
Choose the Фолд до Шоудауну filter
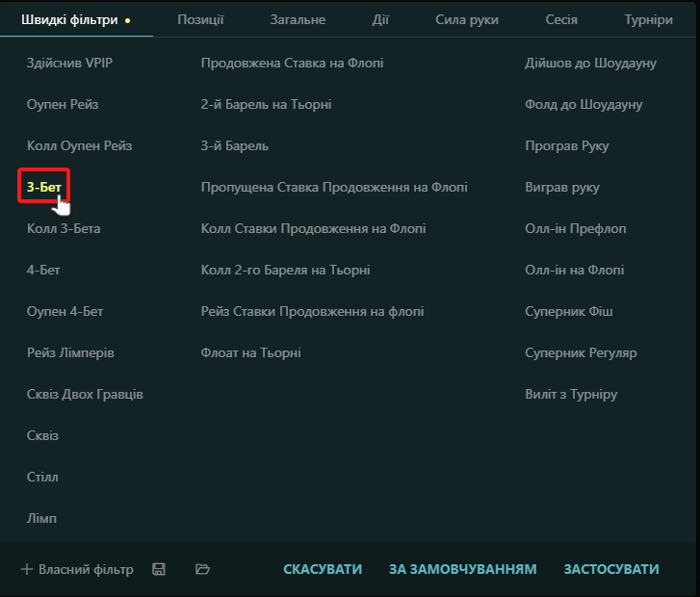[x=583, y=104]
